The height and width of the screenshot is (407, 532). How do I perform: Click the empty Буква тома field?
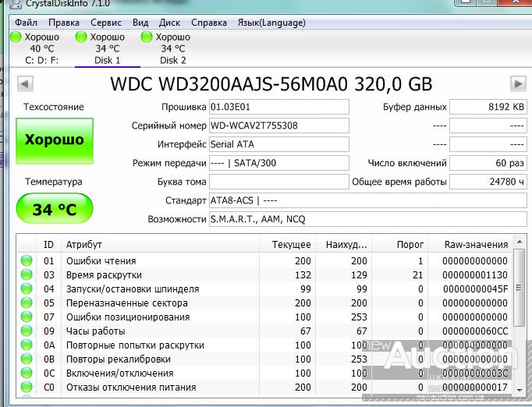(279, 182)
